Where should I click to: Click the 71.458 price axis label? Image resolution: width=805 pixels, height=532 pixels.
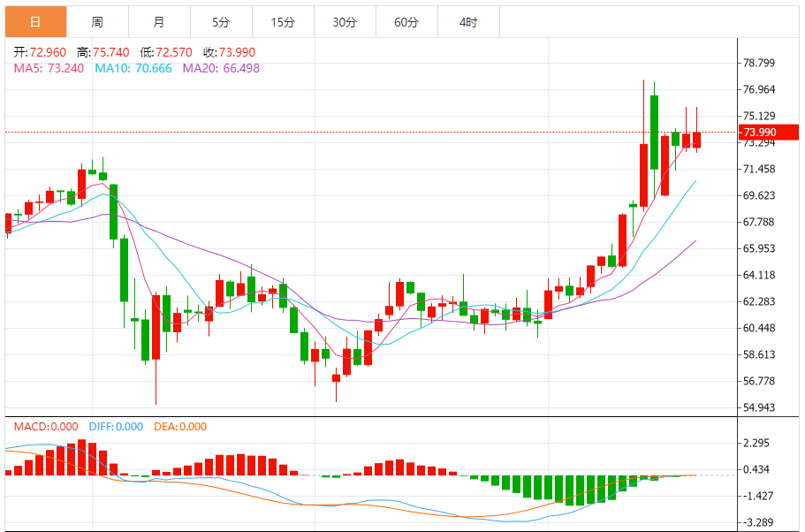759,169
